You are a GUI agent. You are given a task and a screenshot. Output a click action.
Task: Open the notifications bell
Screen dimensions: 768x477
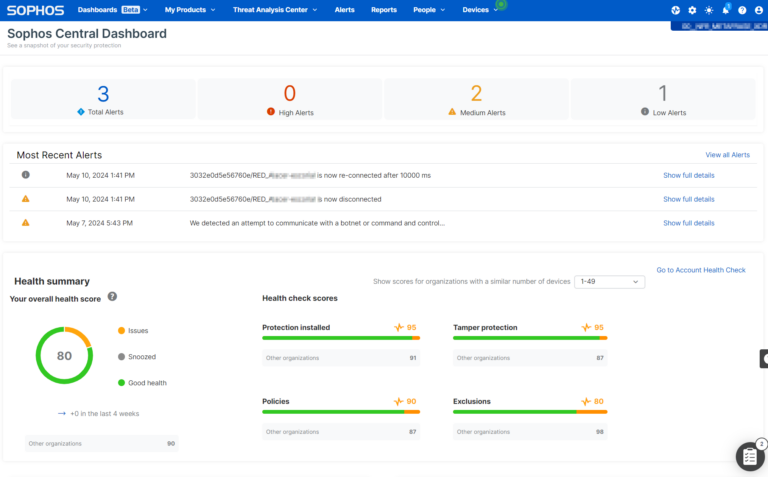click(x=725, y=10)
